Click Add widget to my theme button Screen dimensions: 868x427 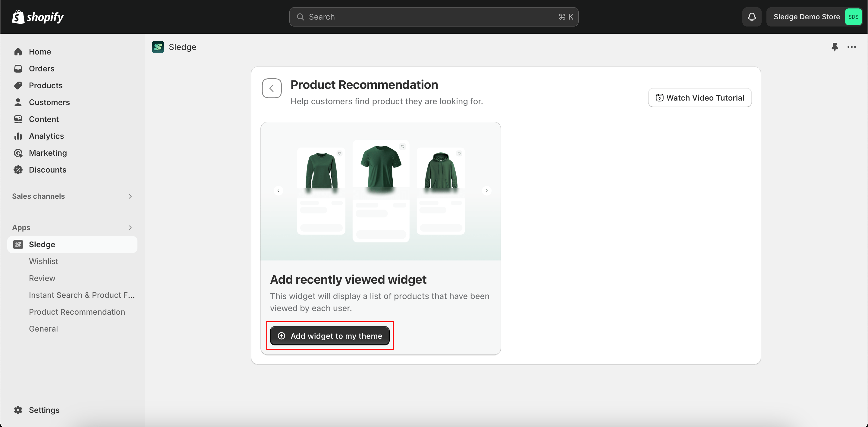(x=330, y=336)
